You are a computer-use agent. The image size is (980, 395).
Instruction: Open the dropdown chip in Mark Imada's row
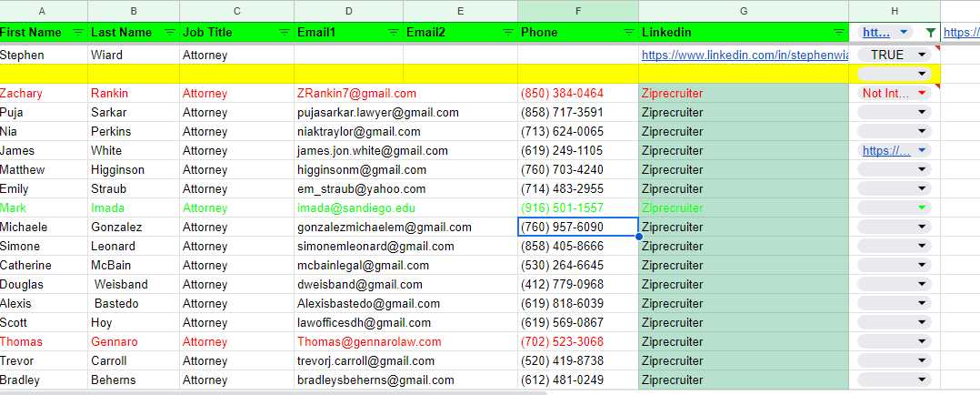tap(923, 208)
